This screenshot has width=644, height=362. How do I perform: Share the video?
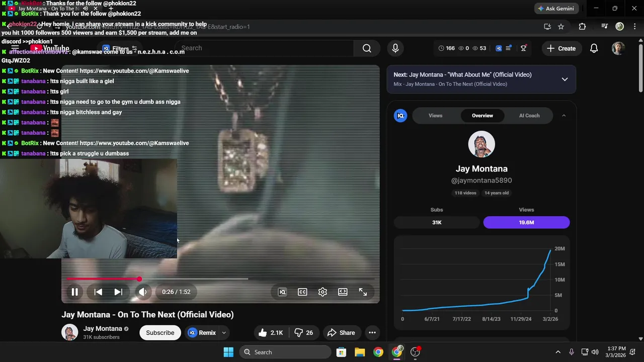[341, 333]
